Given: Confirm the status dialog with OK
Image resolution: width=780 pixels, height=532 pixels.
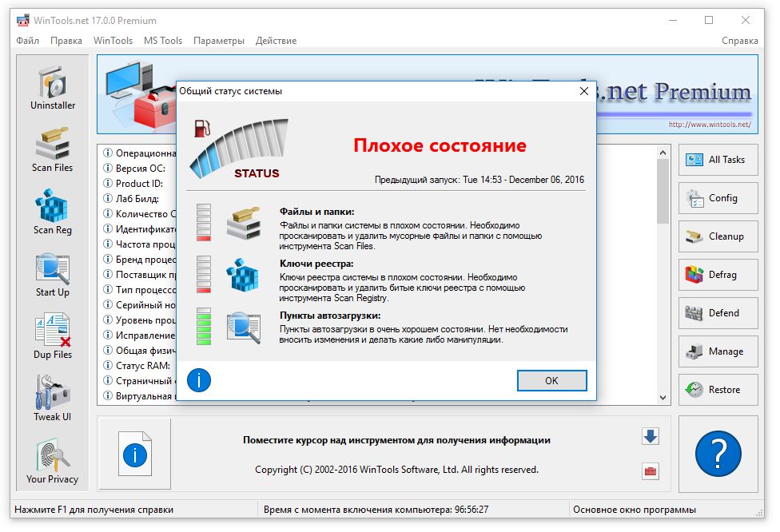Looking at the screenshot, I should tap(551, 381).
